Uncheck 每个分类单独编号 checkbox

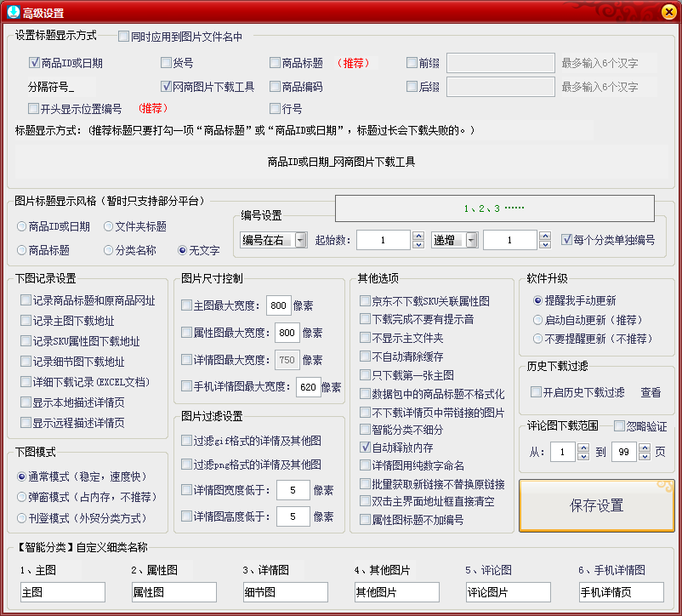tap(566, 239)
